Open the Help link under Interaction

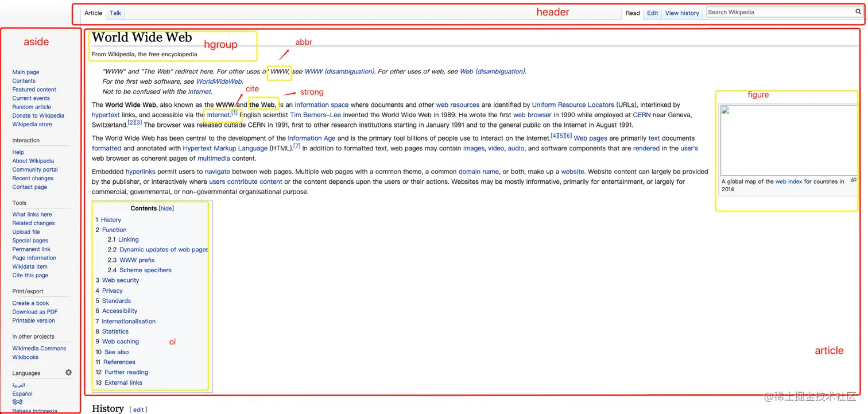pos(18,152)
